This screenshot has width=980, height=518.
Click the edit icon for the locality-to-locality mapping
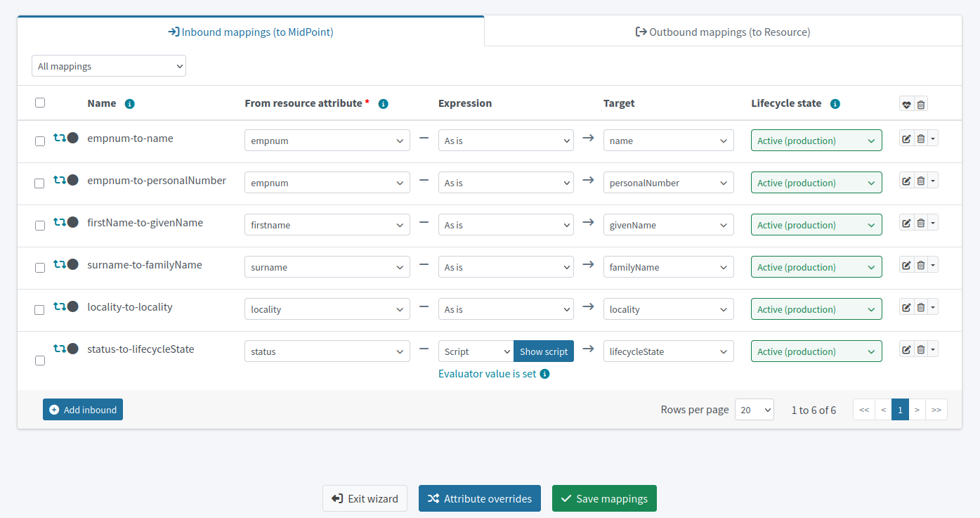906,307
